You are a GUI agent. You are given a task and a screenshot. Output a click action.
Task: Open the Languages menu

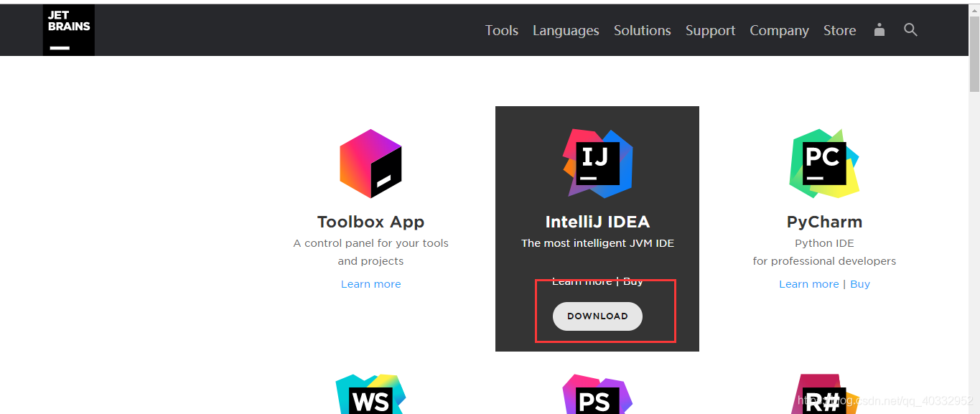coord(566,31)
